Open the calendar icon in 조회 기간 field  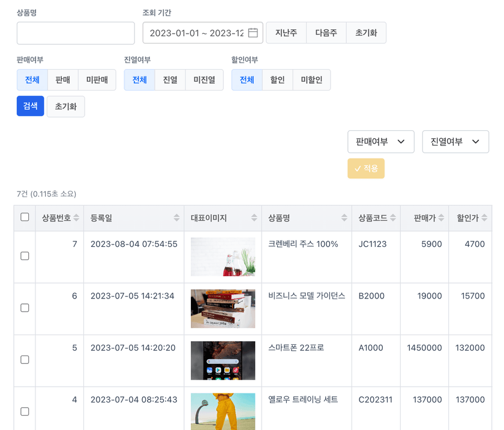coord(253,33)
